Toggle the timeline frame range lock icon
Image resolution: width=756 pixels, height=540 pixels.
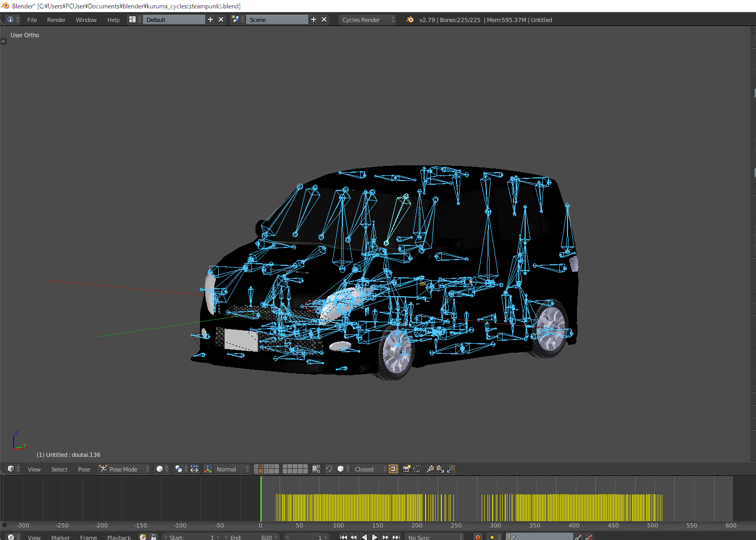click(153, 537)
